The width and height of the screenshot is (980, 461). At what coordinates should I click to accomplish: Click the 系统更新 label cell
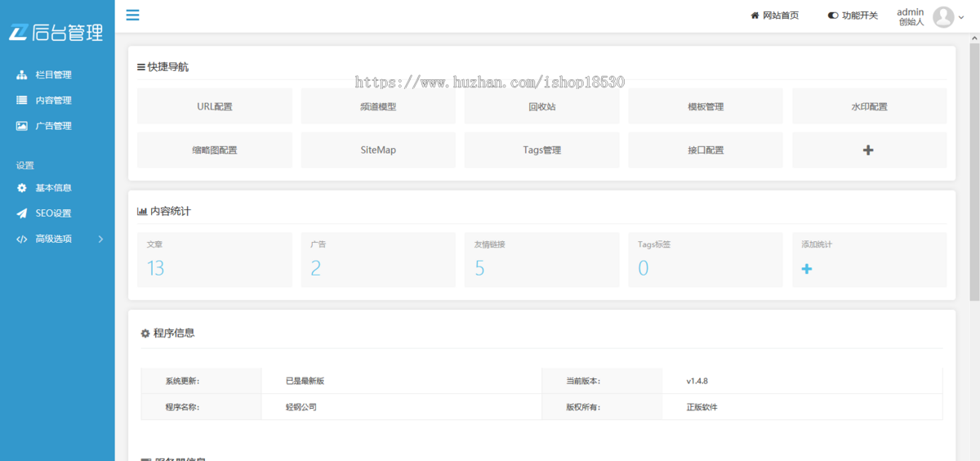pyautogui.click(x=201, y=381)
